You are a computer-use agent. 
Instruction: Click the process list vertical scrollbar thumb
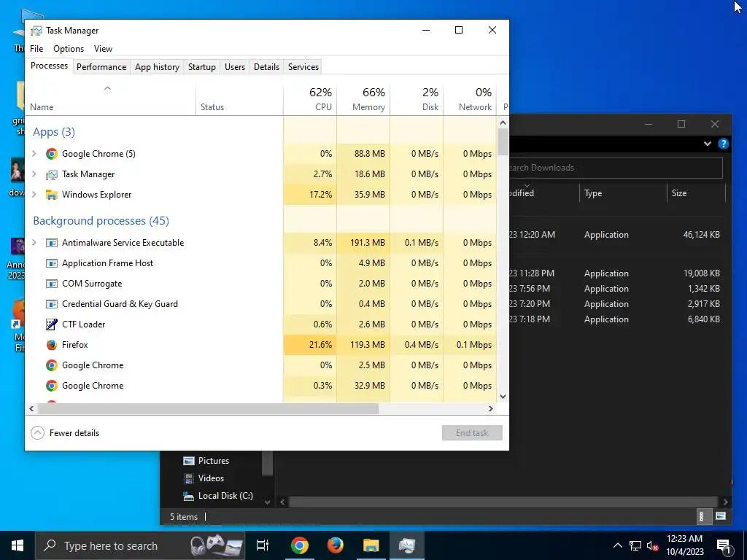[503, 142]
